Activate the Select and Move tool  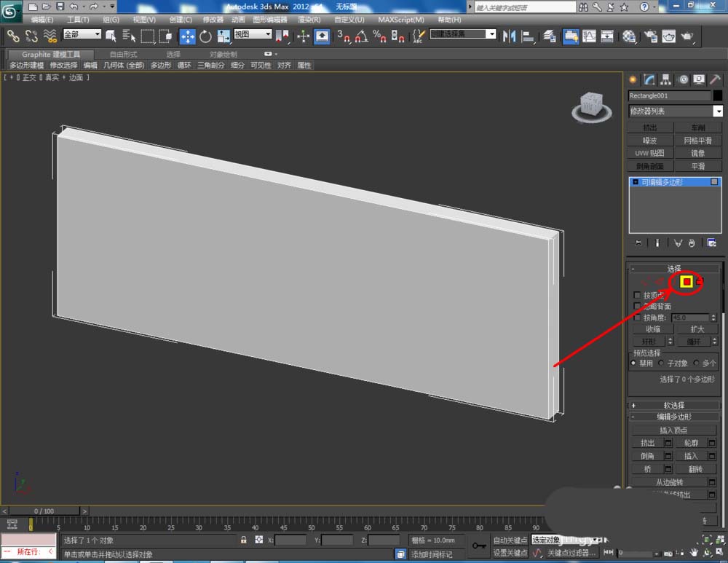click(x=188, y=36)
